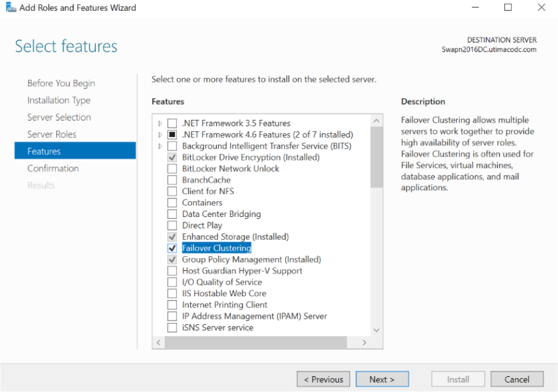Check the Containers feature checkbox
The height and width of the screenshot is (392, 558).
pos(172,203)
